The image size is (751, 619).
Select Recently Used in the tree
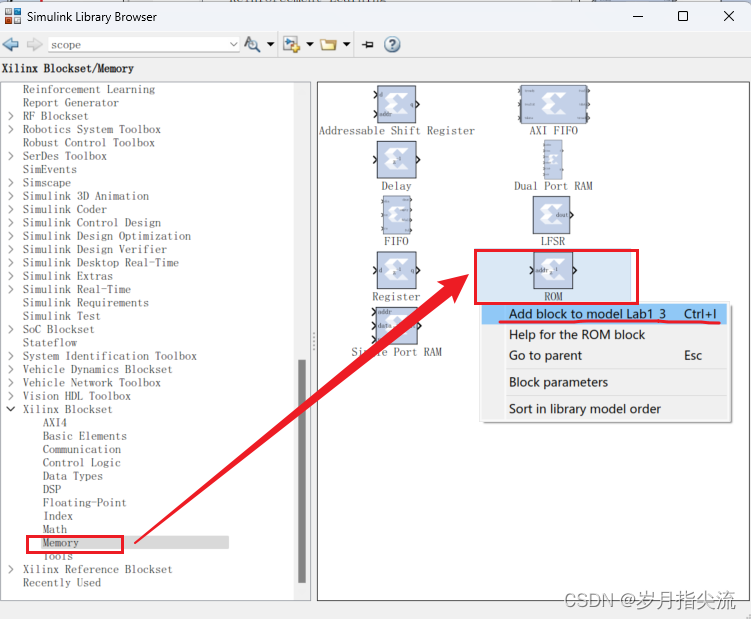click(x=62, y=583)
